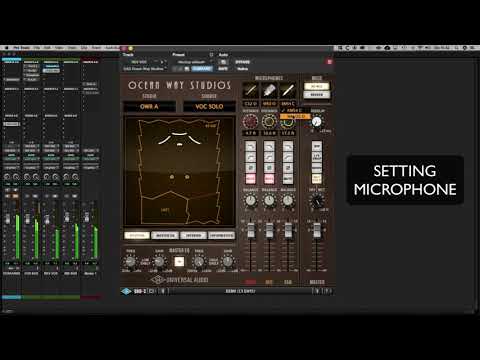Enable the RE-MIC mode button
480x360 pixels.
(x=316, y=86)
